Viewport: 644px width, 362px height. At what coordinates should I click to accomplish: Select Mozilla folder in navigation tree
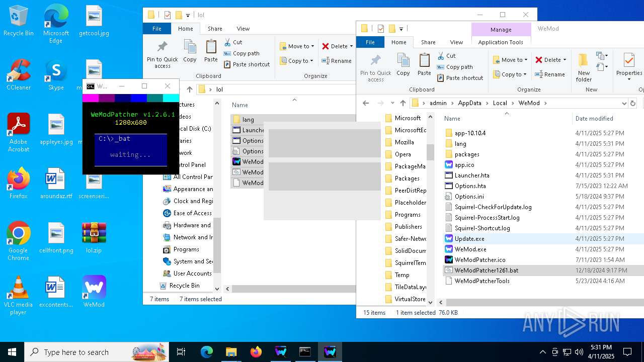[x=404, y=142]
